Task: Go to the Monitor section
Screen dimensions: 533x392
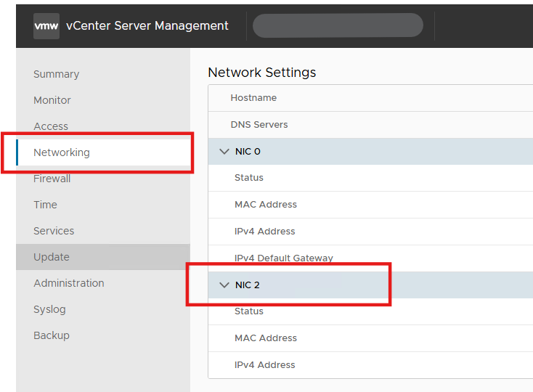Action: [x=52, y=100]
